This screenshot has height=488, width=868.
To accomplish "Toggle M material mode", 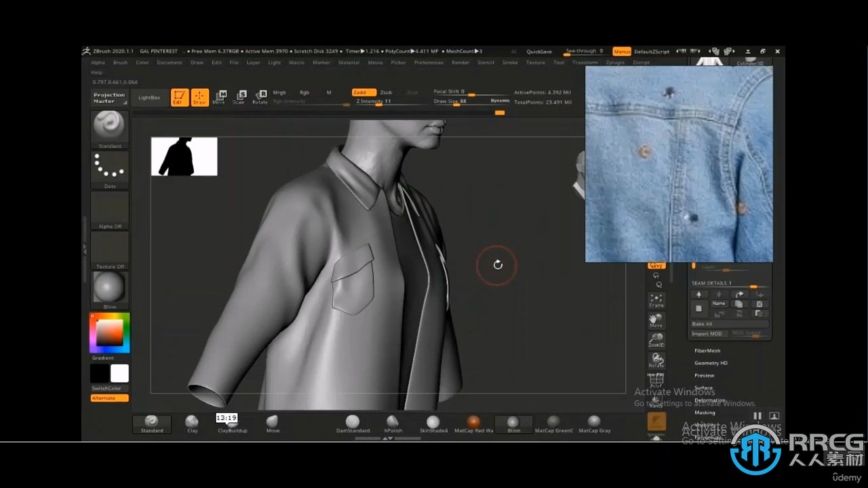I will [x=329, y=92].
